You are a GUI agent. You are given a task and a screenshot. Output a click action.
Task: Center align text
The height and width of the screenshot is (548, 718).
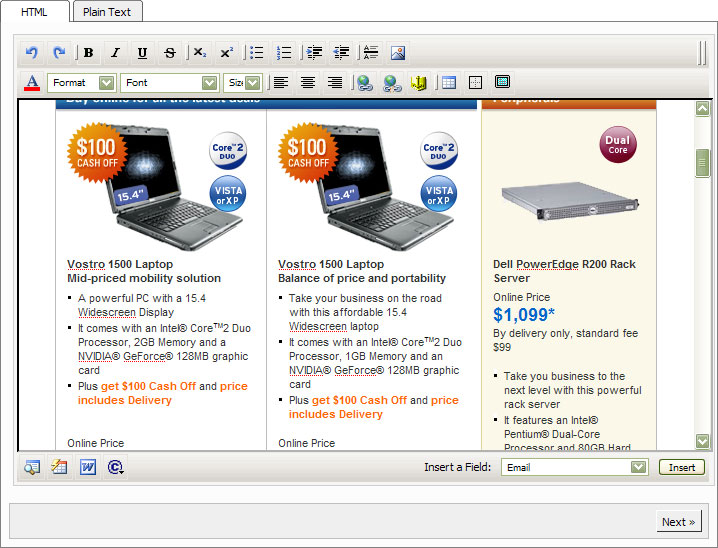pyautogui.click(x=308, y=82)
